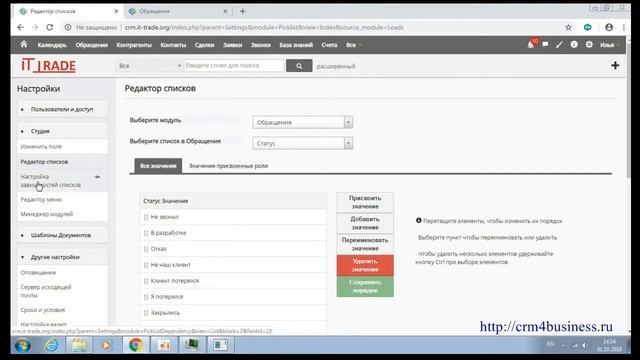The height and width of the screenshot is (360, 640).
Task: Open the 'Все' menu in navigation bar
Action: (x=353, y=45)
